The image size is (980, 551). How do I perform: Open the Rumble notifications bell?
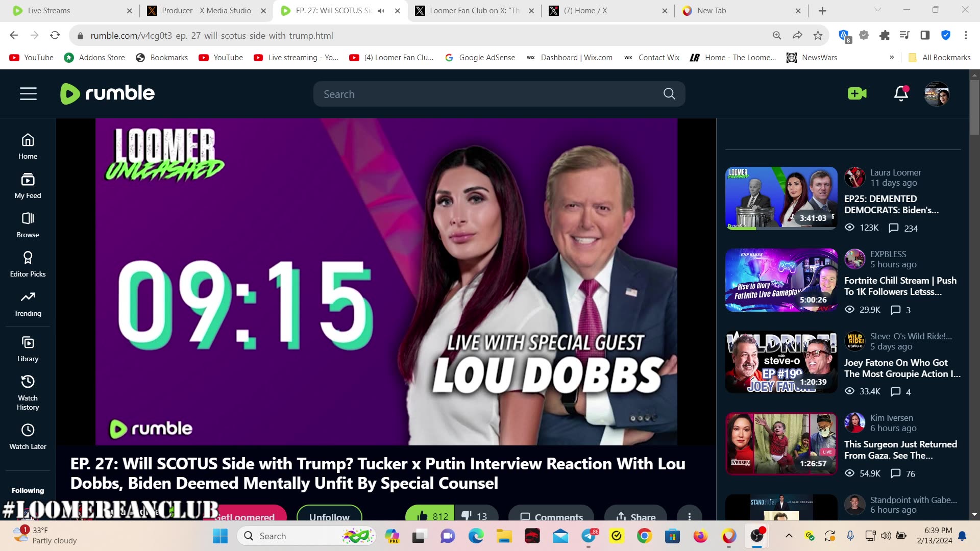pyautogui.click(x=901, y=94)
